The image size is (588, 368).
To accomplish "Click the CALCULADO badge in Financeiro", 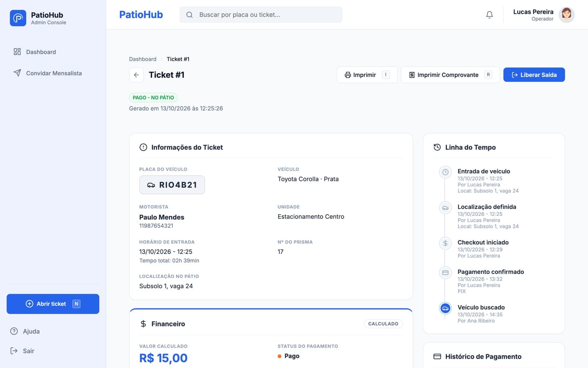I will coord(383,324).
